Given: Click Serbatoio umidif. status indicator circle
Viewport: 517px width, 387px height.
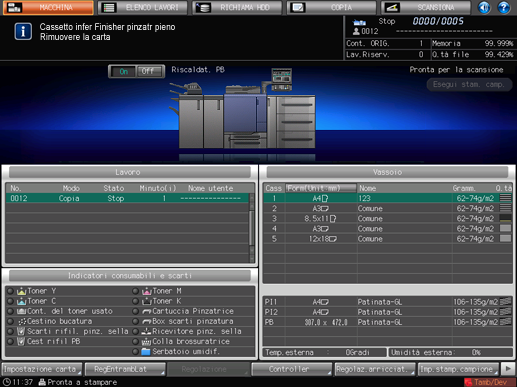Looking at the screenshot, I should 135,351.
